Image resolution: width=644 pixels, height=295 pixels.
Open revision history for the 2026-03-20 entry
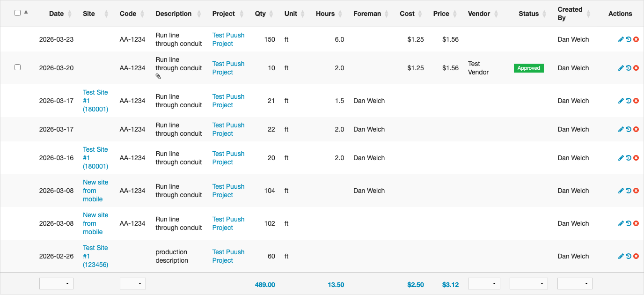pyautogui.click(x=629, y=67)
